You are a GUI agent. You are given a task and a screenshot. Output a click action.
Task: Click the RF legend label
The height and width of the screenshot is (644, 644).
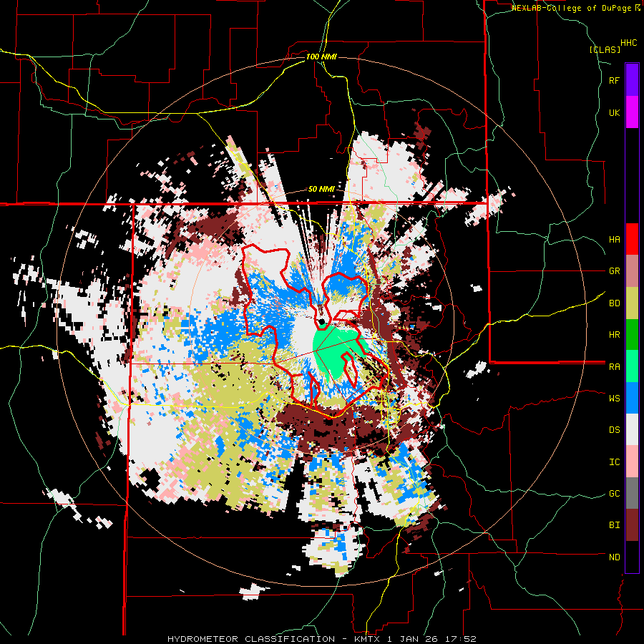614,80
